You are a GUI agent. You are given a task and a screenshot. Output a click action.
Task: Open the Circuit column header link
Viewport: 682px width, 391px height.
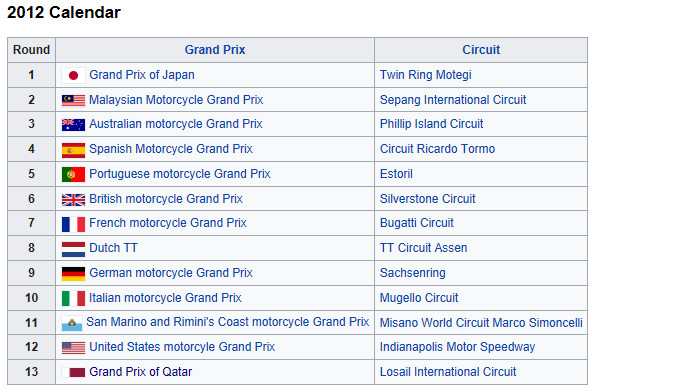click(x=481, y=50)
